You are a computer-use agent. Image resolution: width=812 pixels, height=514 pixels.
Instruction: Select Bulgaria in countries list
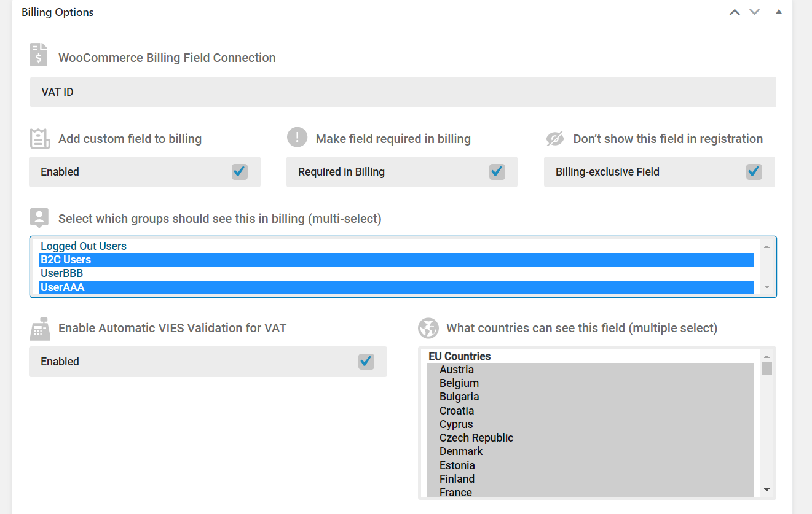point(590,397)
